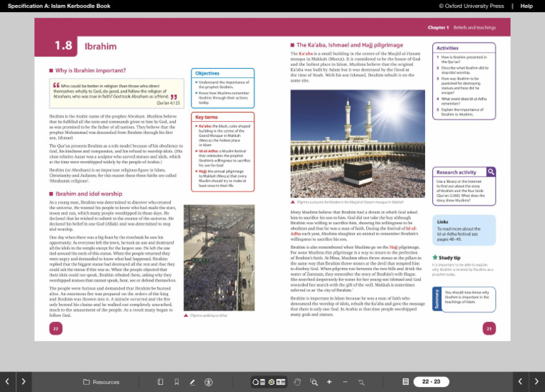Open the contents list icon
This screenshot has height=392, width=545.
(405, 381)
